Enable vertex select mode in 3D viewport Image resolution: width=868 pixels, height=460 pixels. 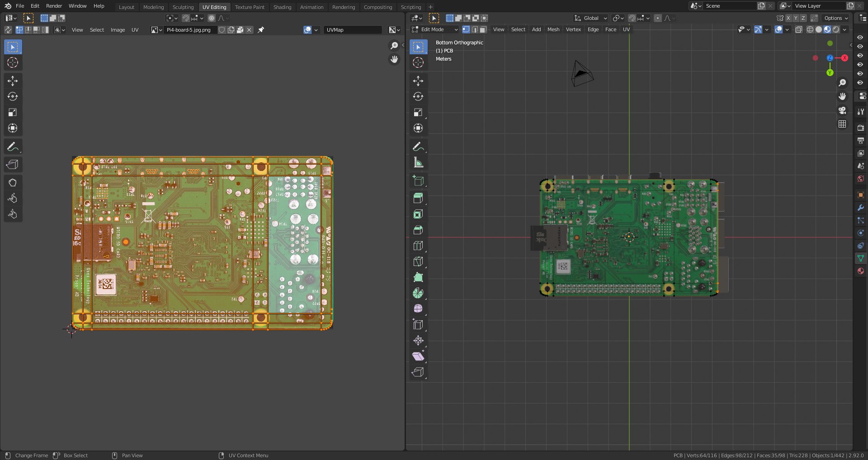pyautogui.click(x=466, y=29)
